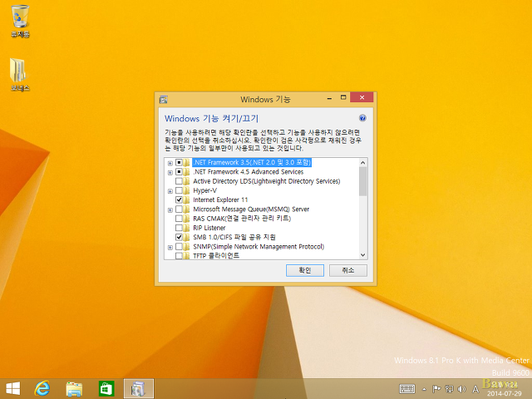
Task: Select .NET Framework 4.5 Advanced Services text
Action: tap(249, 172)
